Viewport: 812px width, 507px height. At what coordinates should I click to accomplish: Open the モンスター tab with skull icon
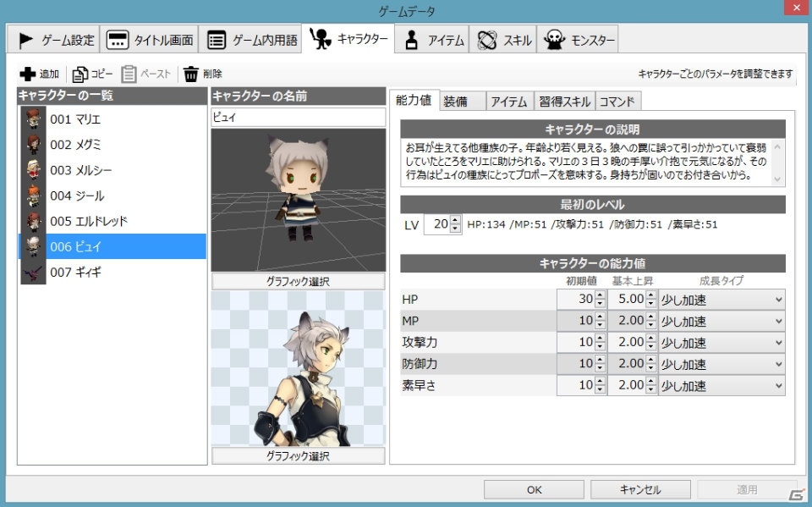[x=578, y=40]
